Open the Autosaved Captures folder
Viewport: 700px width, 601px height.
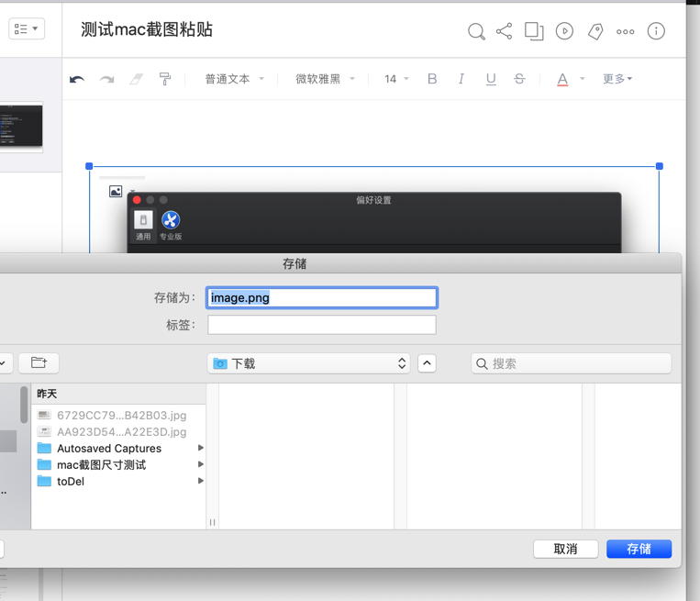point(118,449)
